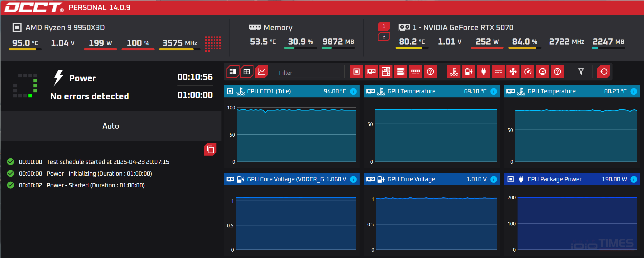
Task: Click the OCCT logo
Action: click(34, 8)
